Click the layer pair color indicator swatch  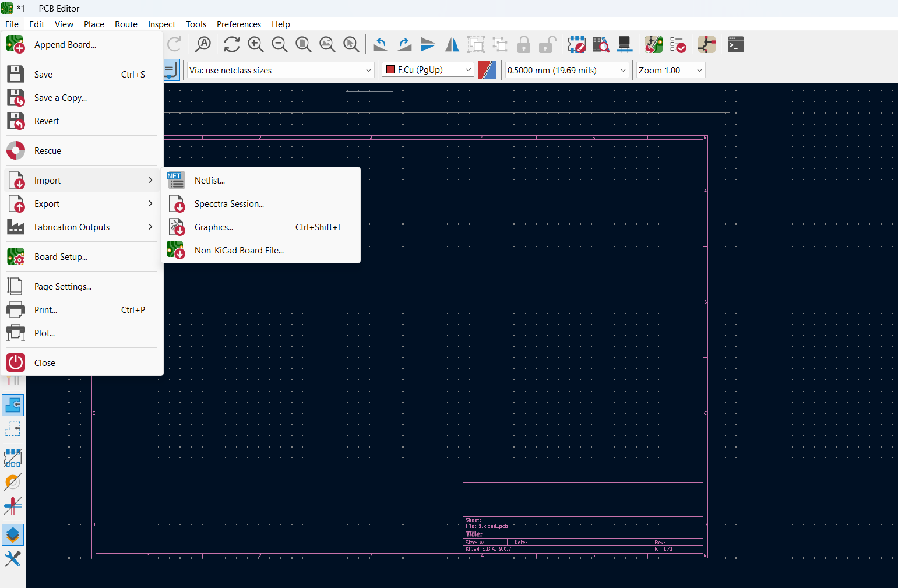[x=487, y=69]
